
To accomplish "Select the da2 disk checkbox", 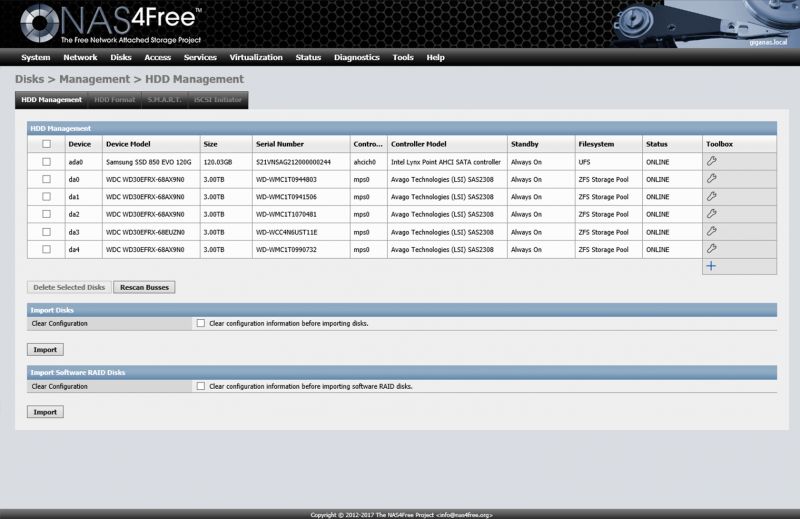I will coord(46,214).
